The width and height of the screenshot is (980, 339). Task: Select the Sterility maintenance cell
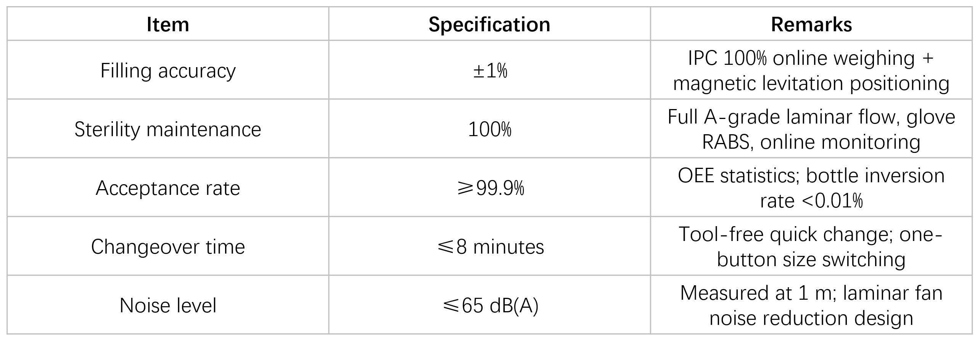click(x=168, y=129)
